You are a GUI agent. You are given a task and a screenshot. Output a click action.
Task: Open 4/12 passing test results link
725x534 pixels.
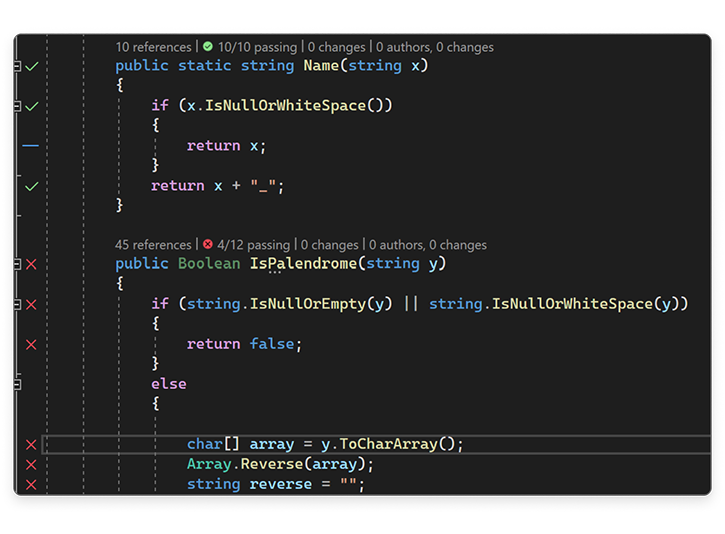point(254,245)
